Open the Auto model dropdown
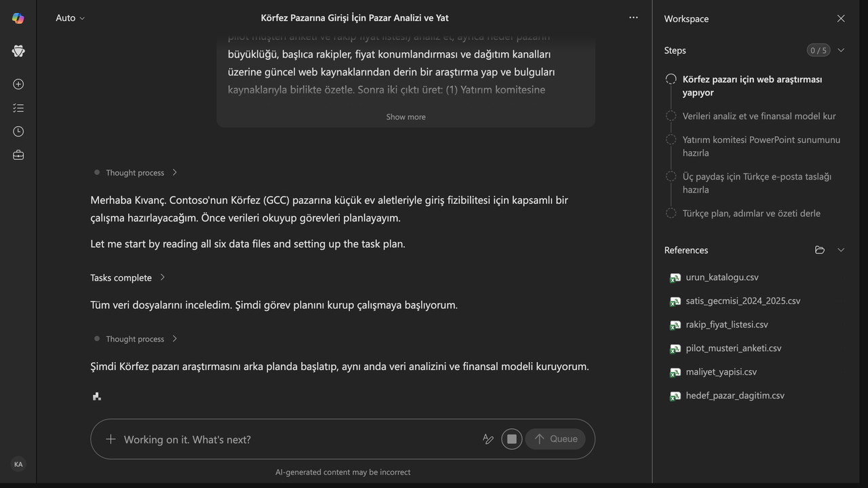868x488 pixels. 71,18
